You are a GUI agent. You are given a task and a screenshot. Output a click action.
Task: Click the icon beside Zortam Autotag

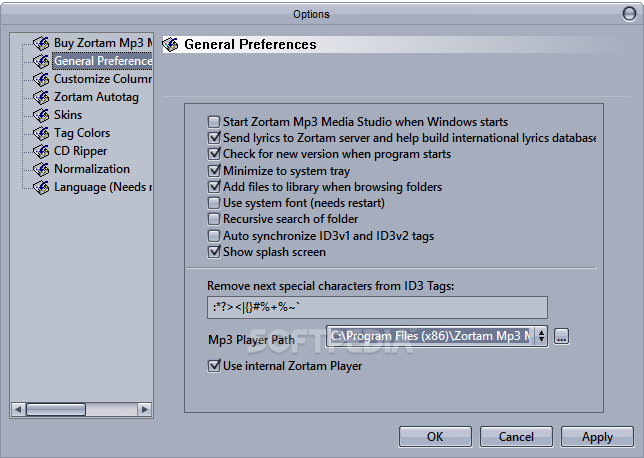(41, 97)
